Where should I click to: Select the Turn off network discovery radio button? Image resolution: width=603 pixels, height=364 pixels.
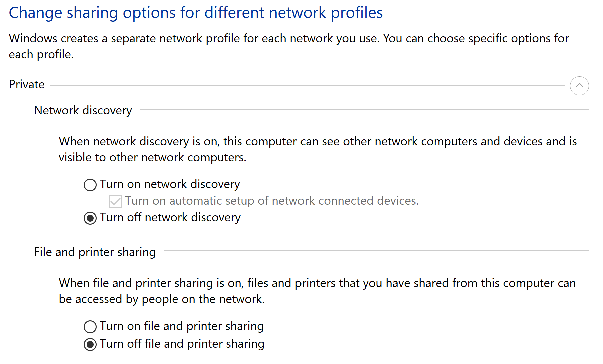tap(90, 218)
